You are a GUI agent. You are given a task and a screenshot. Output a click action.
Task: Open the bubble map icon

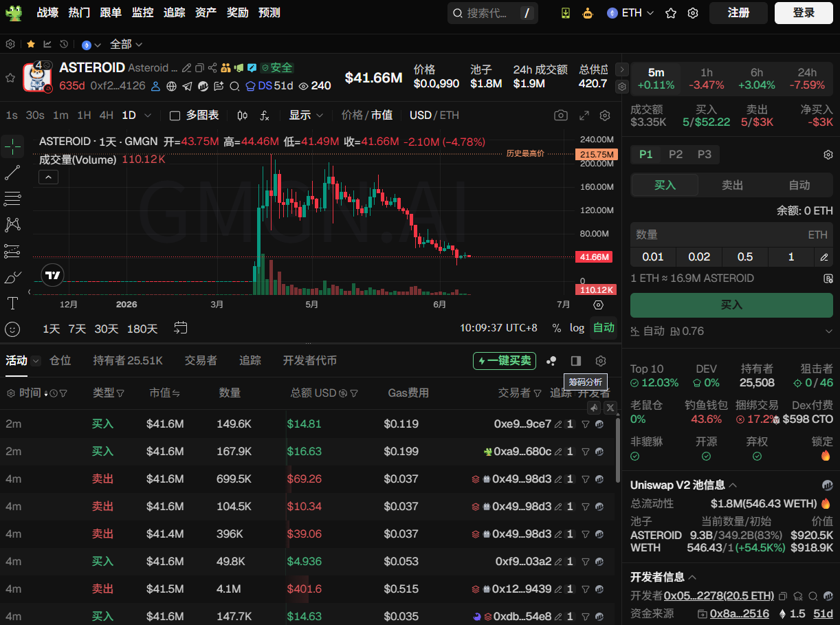(551, 361)
